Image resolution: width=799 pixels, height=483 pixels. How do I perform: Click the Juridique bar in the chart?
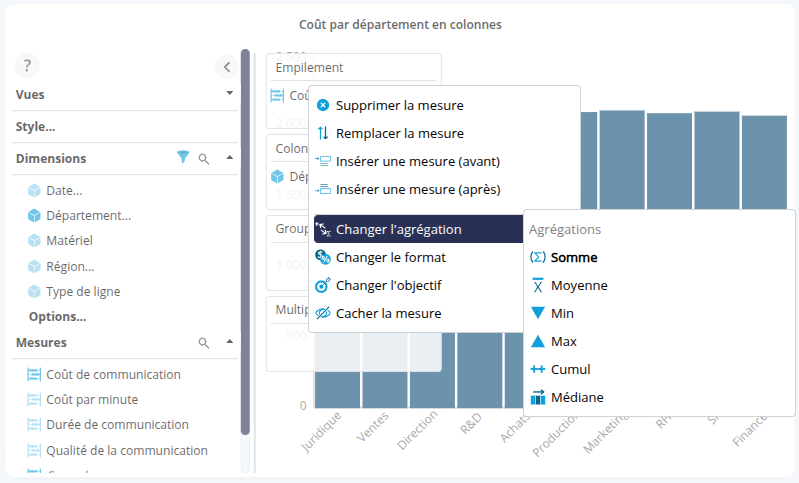coord(338,390)
